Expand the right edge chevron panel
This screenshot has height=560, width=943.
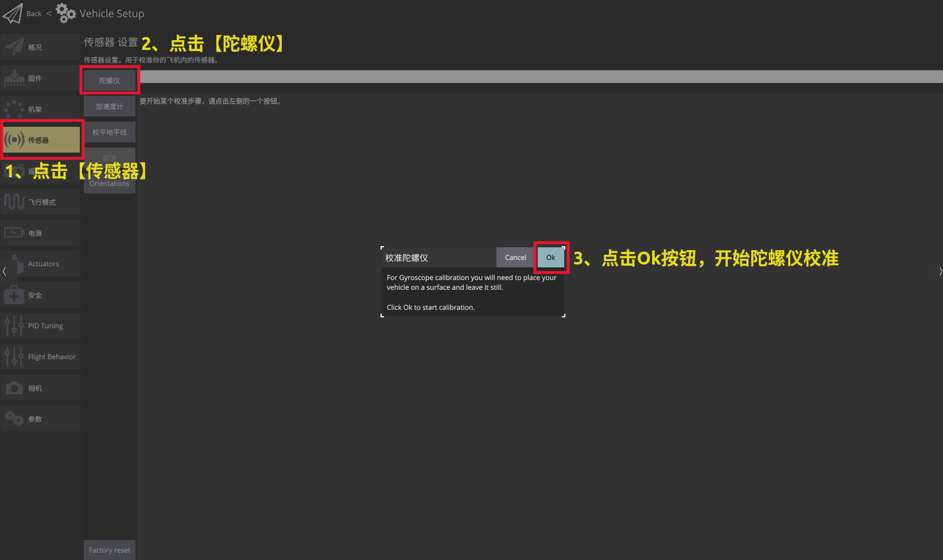point(940,271)
